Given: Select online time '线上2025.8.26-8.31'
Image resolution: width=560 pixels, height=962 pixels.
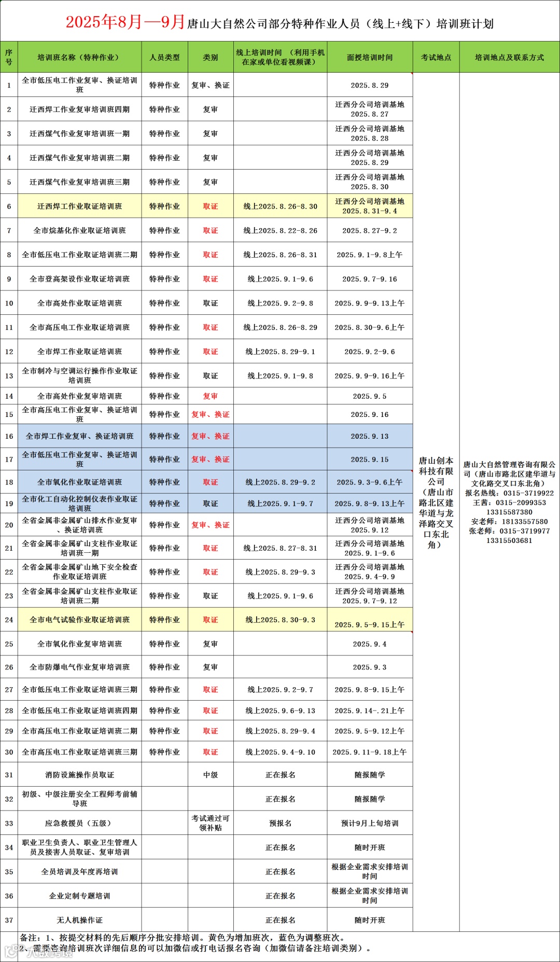Looking at the screenshot, I should (280, 255).
